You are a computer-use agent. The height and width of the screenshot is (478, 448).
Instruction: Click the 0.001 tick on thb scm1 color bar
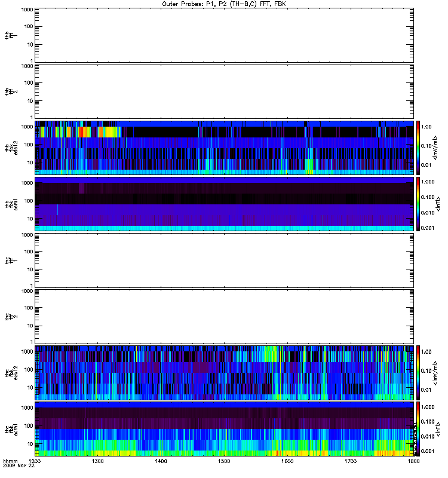tap(428, 228)
